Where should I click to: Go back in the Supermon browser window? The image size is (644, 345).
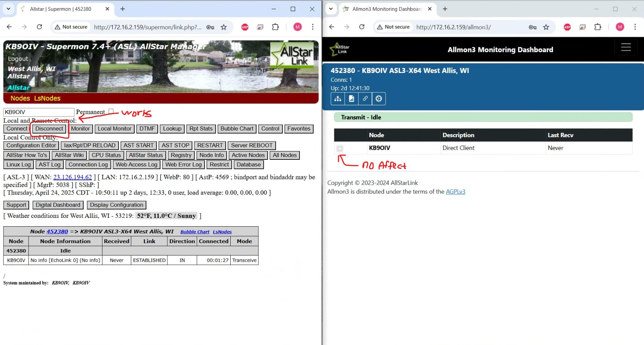(x=9, y=27)
